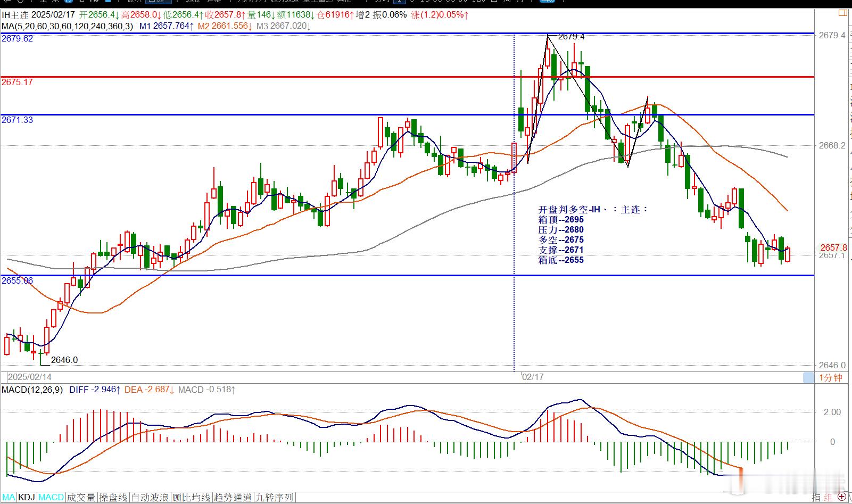Click the 涨(1.2)0.05% change value

point(440,15)
